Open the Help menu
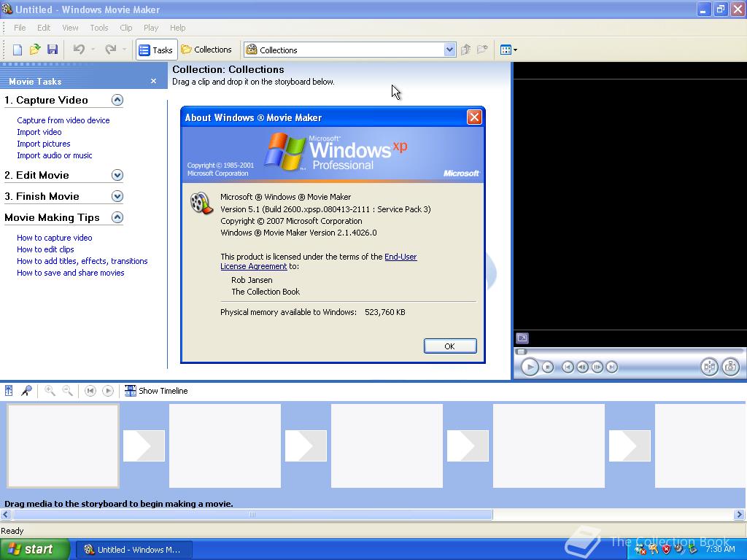 (178, 28)
